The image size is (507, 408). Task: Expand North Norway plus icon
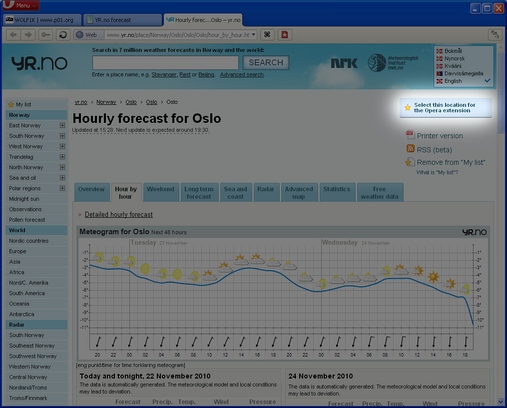[62, 167]
